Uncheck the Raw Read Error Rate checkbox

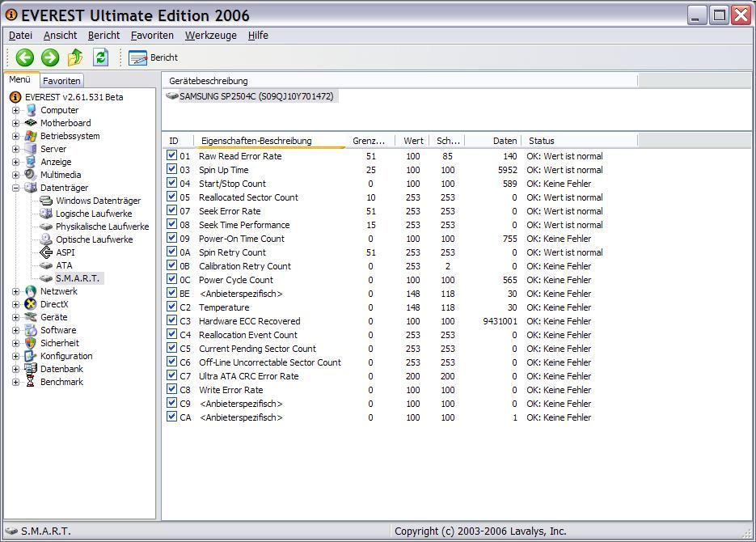point(171,155)
